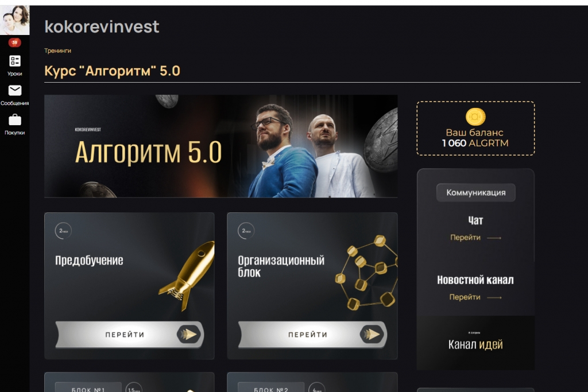
Task: Open the Канал идей banner
Action: tap(475, 343)
